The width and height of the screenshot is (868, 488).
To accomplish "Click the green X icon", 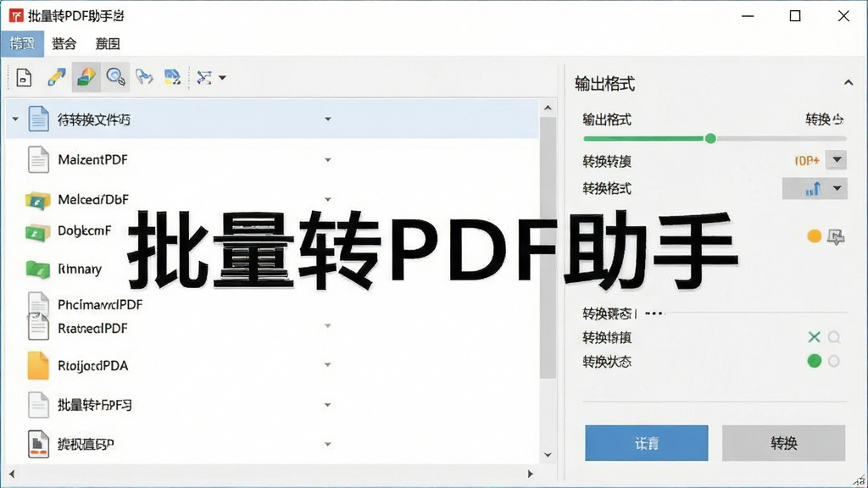I will pos(814,337).
